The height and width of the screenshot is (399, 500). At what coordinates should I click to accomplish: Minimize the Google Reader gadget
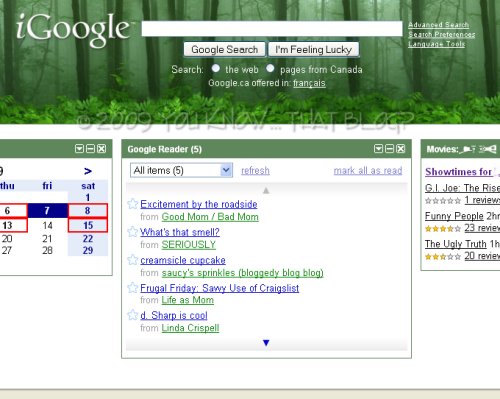coord(389,149)
